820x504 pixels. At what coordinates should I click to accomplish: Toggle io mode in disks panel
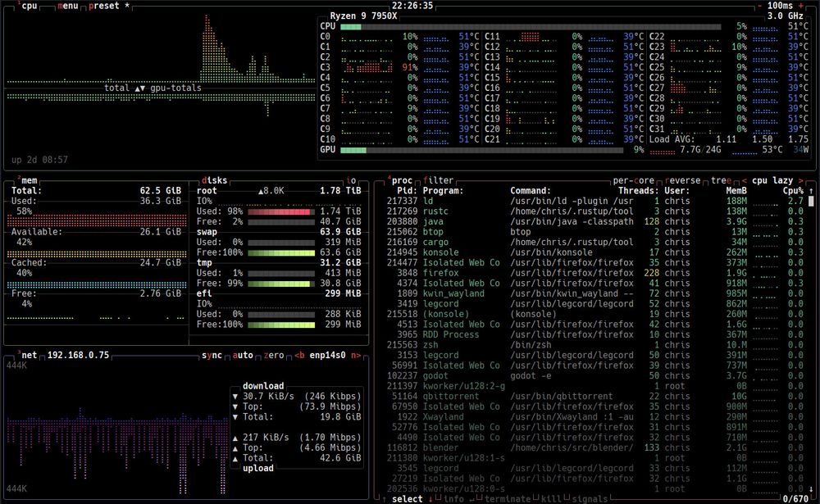point(351,180)
